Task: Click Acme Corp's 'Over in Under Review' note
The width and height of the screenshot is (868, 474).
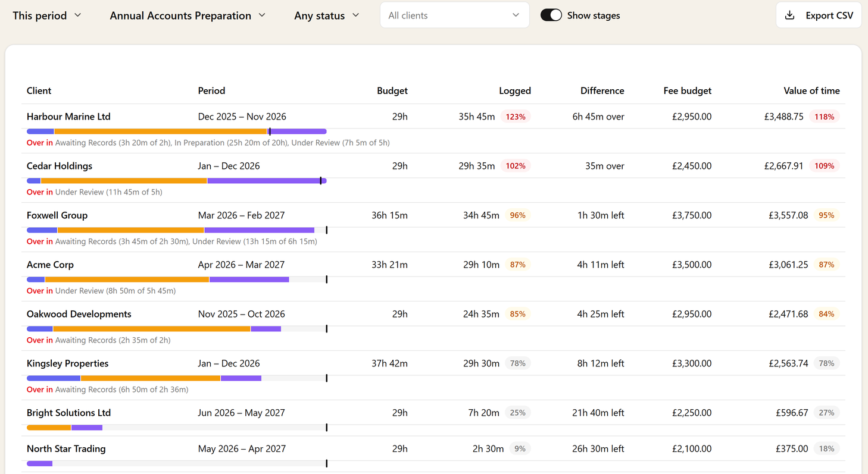Action: [101, 291]
